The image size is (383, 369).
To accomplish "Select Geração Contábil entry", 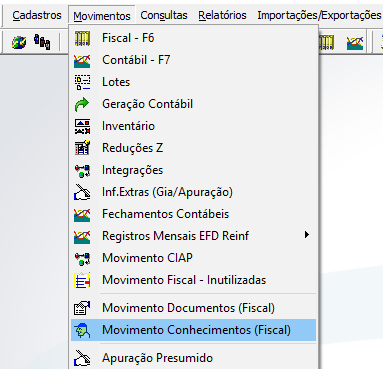I will pos(193,104).
